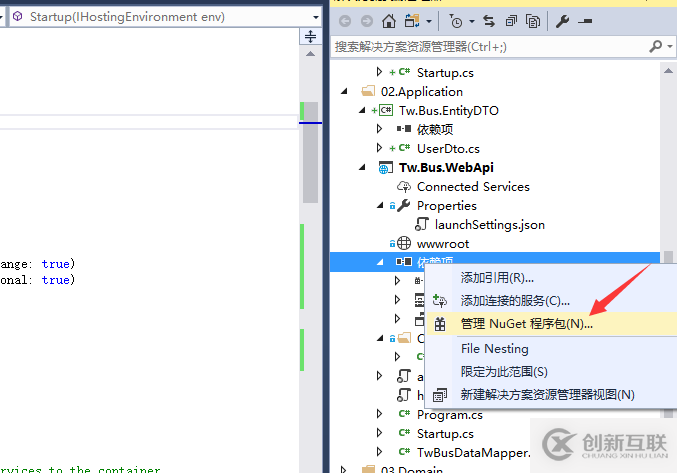This screenshot has height=473, width=677.
Task: Click the new Solution Explorer view menu icon
Action: [440, 395]
